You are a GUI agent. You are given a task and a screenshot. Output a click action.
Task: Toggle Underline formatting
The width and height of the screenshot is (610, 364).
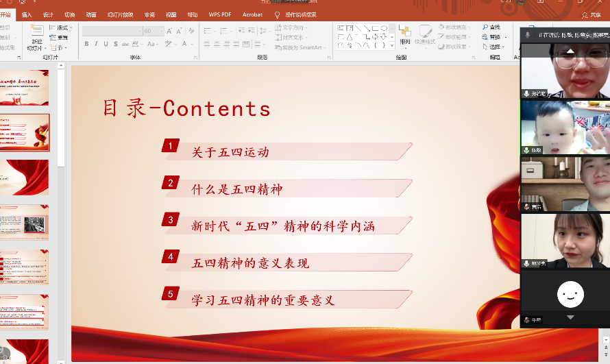[106, 44]
